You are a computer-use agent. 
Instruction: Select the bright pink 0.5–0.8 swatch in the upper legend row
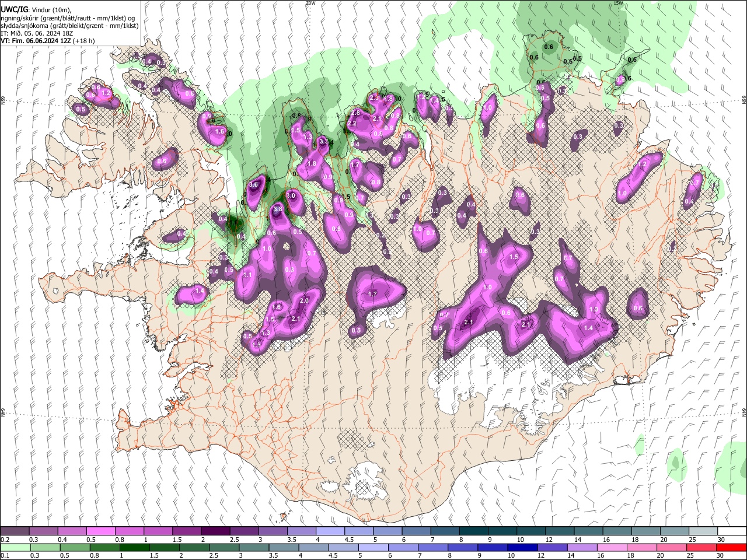coord(100,531)
